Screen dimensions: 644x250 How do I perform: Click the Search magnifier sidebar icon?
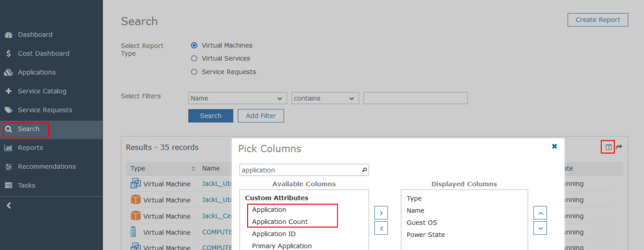tap(8, 129)
